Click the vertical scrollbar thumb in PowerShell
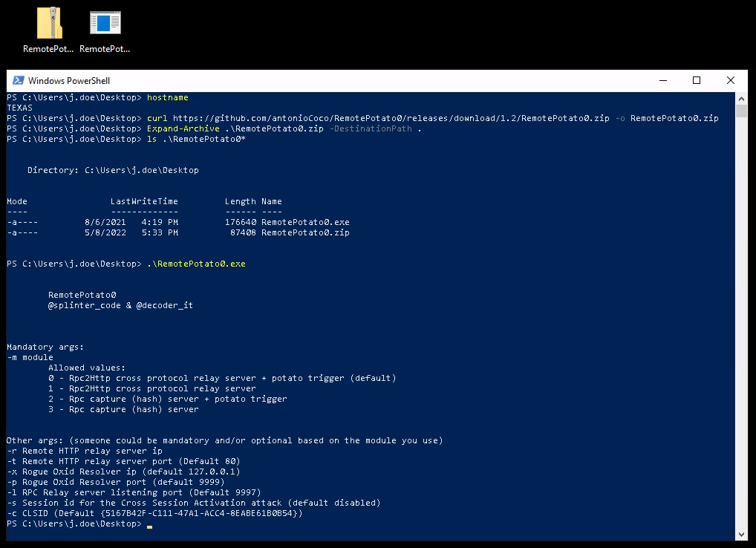This screenshot has height=548, width=756. pyautogui.click(x=741, y=111)
